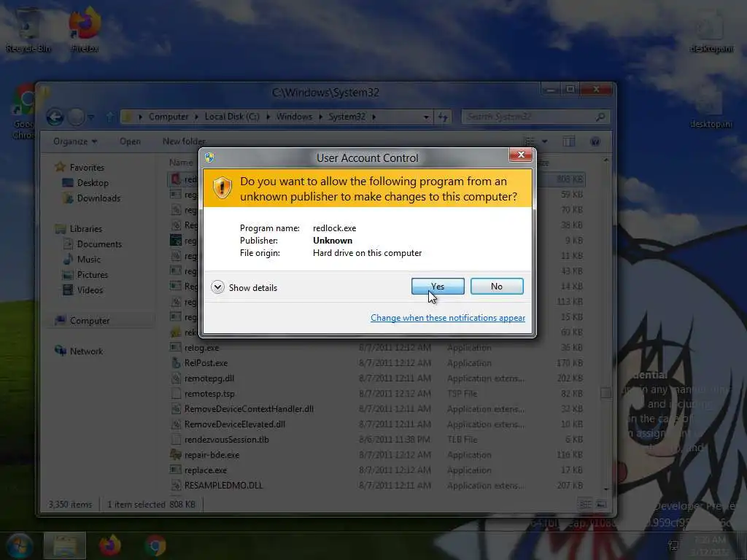Open the Firefox desktop shortcut

point(85,29)
